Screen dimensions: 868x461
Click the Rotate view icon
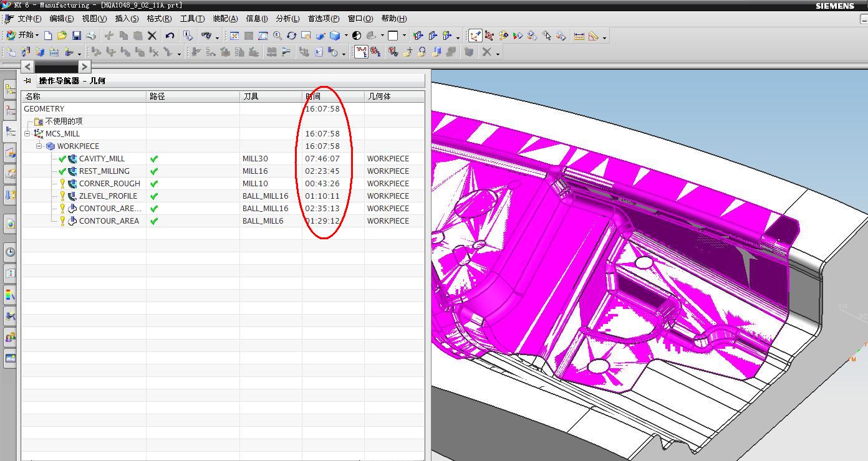pos(291,36)
